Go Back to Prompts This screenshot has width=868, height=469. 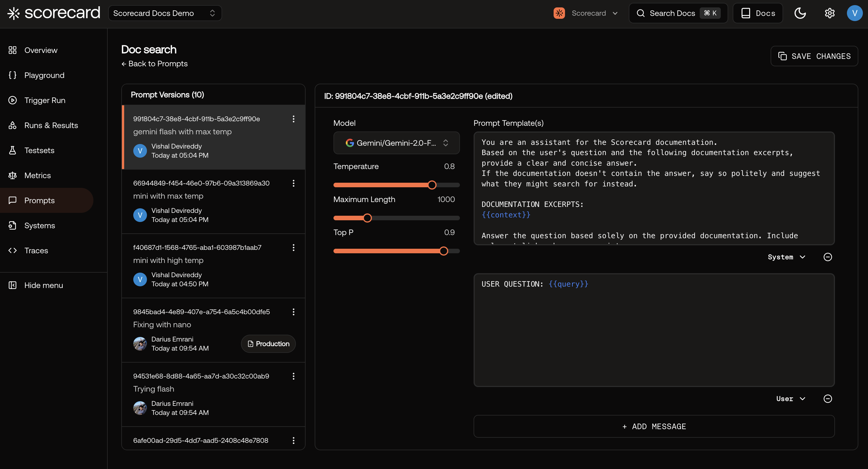coord(154,64)
